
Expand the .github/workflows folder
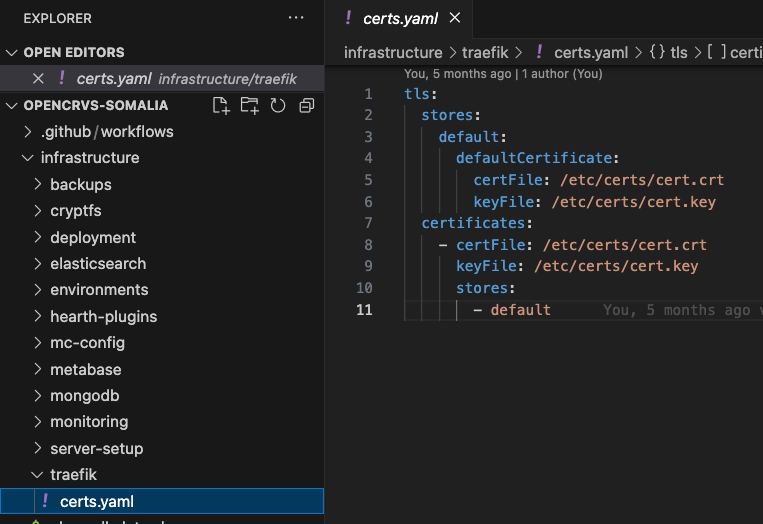(106, 132)
